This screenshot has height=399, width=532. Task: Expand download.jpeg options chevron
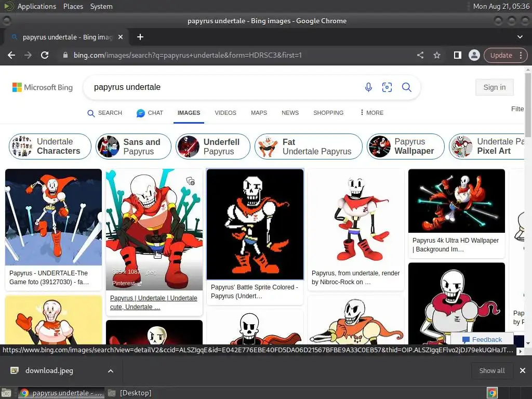[111, 371]
